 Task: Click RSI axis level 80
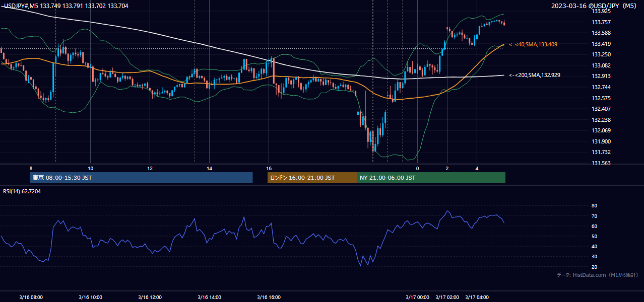[594, 206]
